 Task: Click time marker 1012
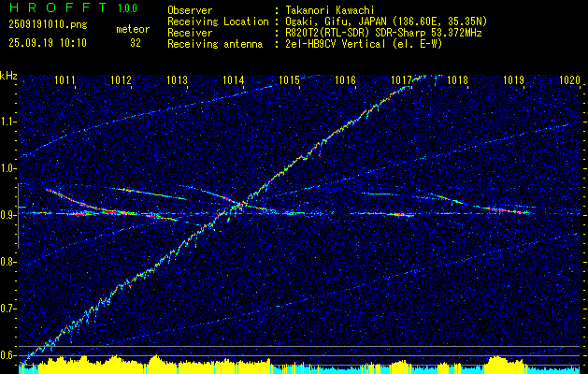pyautogui.click(x=122, y=79)
